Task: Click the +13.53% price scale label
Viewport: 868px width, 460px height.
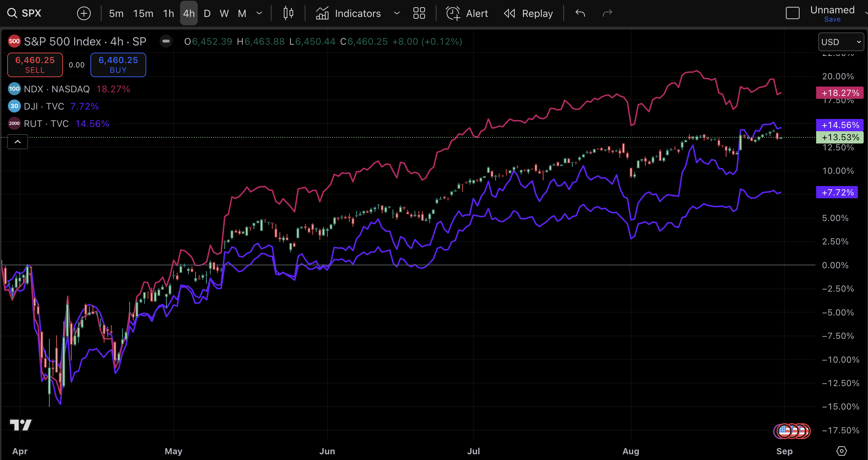Action: coord(840,137)
